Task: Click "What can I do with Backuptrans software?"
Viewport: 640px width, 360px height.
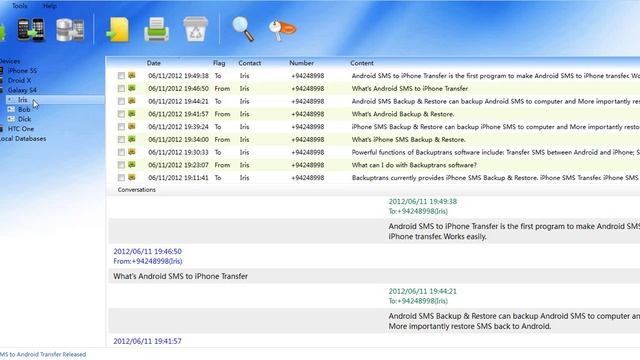Action: click(414, 165)
